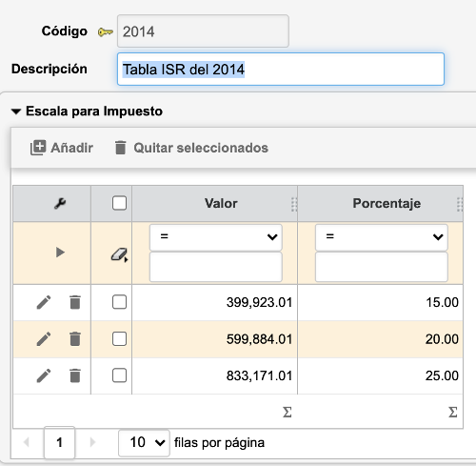476x466 pixels.
Task: Delete the 599,884.01 row with trash icon
Action: [x=75, y=339]
